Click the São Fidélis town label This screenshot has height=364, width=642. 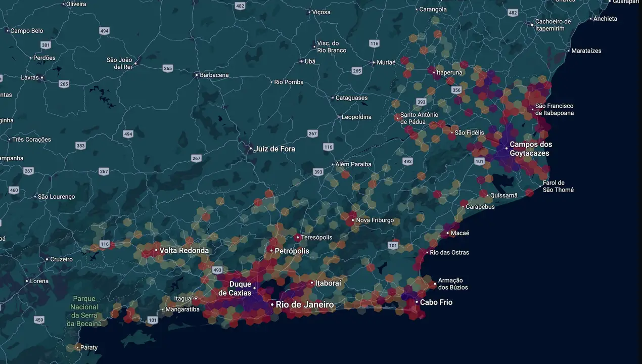(x=470, y=132)
